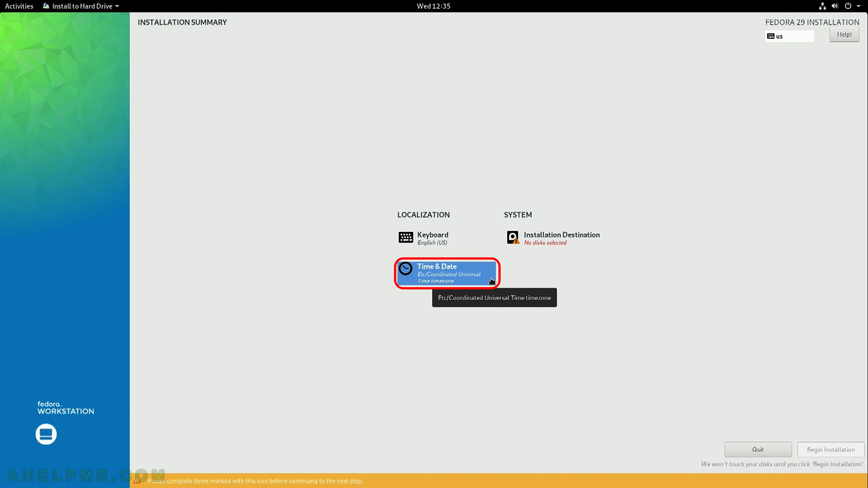Click the 'No disks selected' warning text
868x488 pixels.
545,243
